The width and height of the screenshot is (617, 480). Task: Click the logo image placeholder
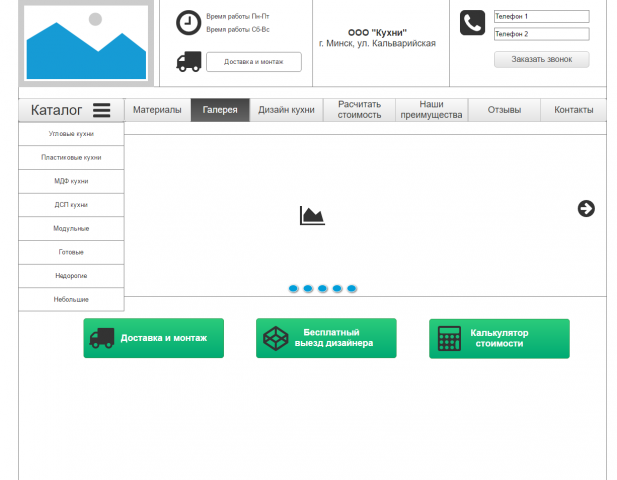tap(86, 42)
